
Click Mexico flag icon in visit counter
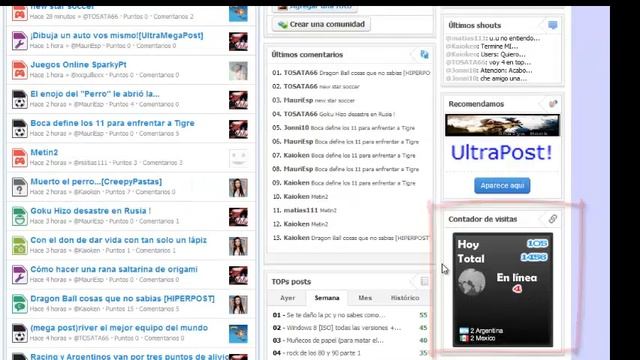coord(464,338)
